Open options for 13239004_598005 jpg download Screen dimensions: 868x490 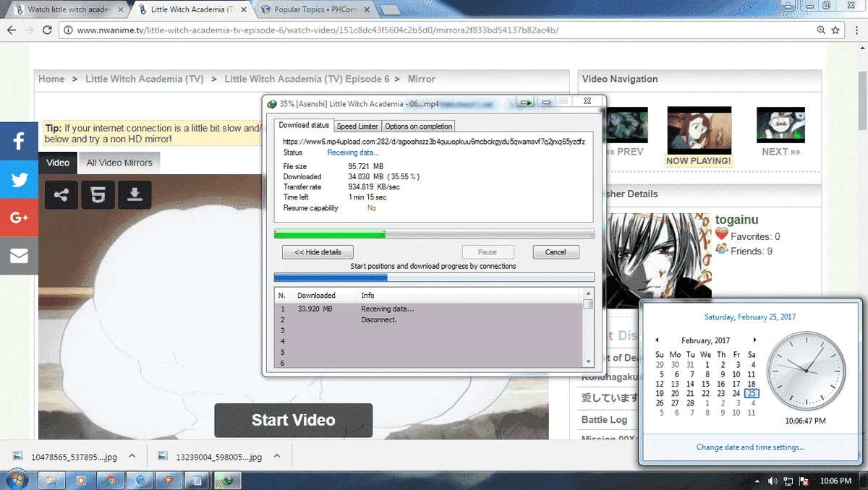276,456
